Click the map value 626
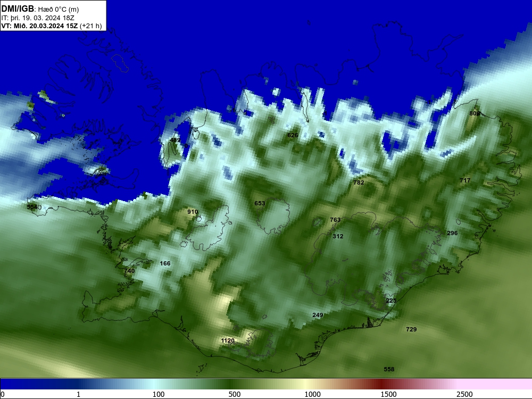The height and width of the screenshot is (399, 532). click(x=293, y=135)
